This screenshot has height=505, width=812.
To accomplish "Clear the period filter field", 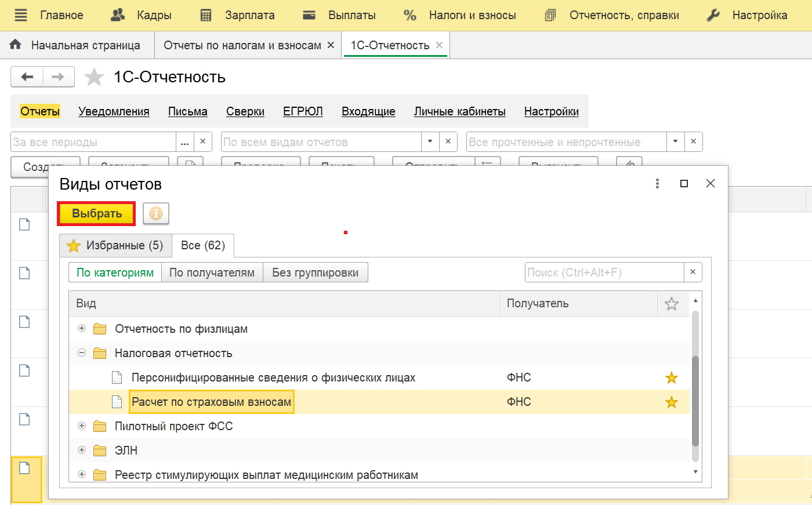I will [x=202, y=142].
